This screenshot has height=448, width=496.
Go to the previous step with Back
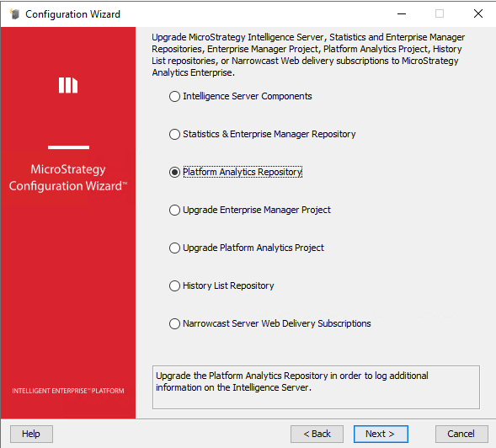click(317, 434)
